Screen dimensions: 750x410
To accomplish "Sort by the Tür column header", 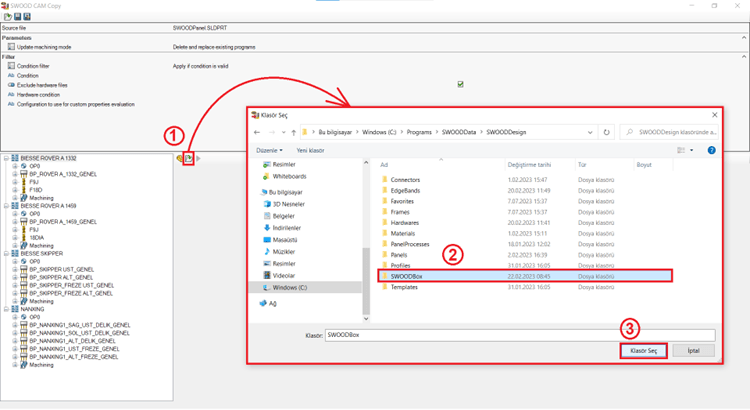I will pos(604,165).
